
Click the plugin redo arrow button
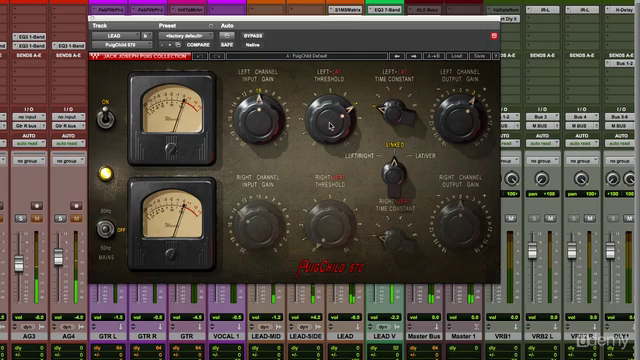[217, 56]
